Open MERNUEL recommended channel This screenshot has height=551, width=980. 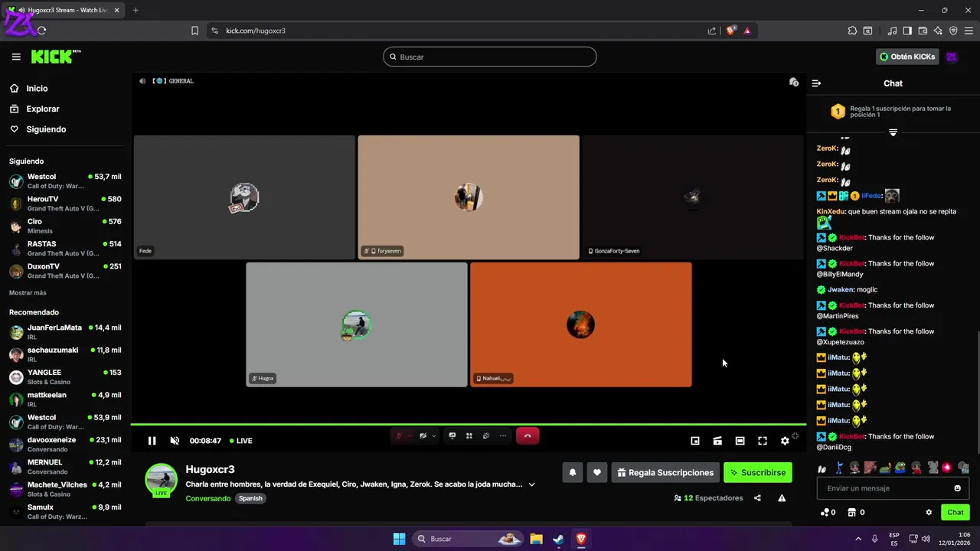[x=65, y=467]
